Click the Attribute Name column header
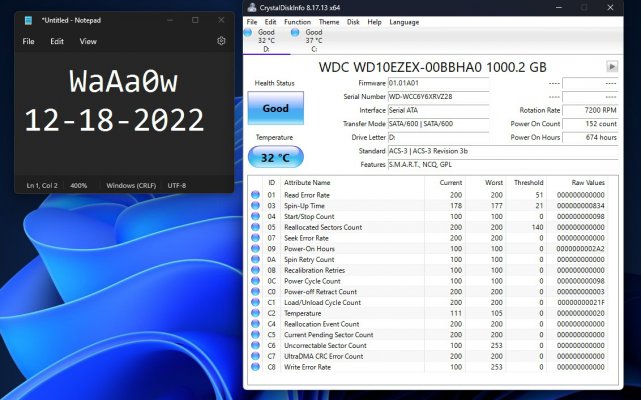The width and height of the screenshot is (641, 400). (307, 182)
